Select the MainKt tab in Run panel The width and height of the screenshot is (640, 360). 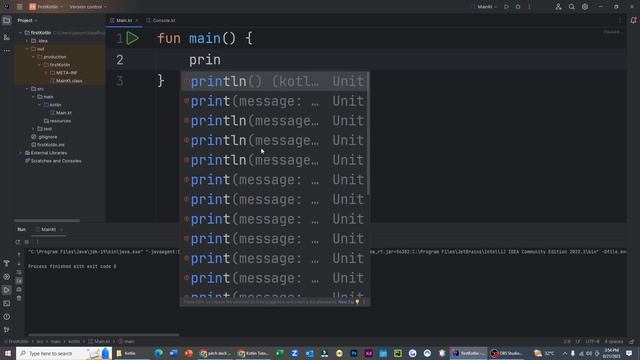point(49,229)
